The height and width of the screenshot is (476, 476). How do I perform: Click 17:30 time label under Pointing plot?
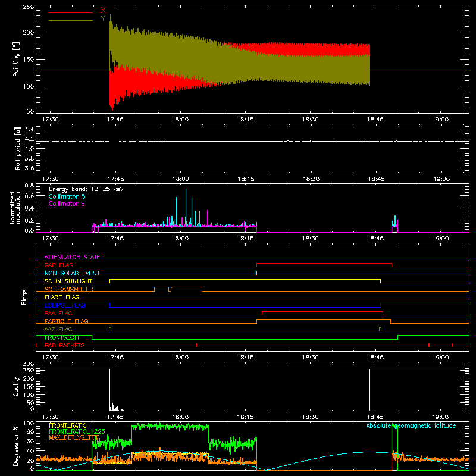click(x=50, y=120)
